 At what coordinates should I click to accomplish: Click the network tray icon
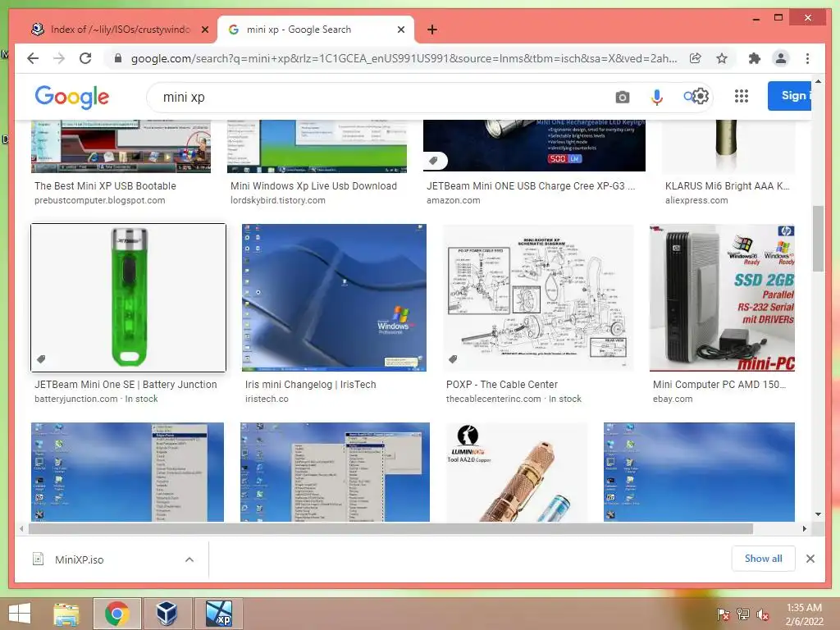click(x=743, y=614)
